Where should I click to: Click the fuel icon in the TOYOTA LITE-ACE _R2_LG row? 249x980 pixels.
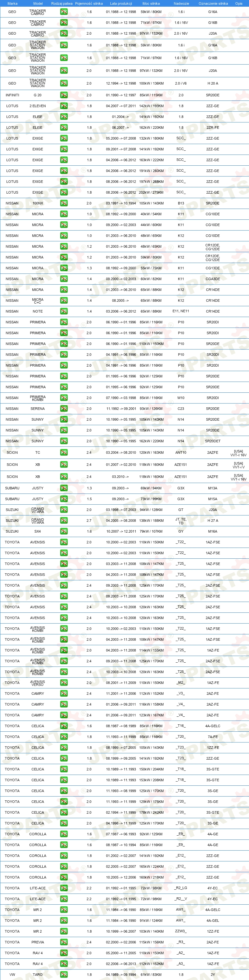tap(64, 888)
